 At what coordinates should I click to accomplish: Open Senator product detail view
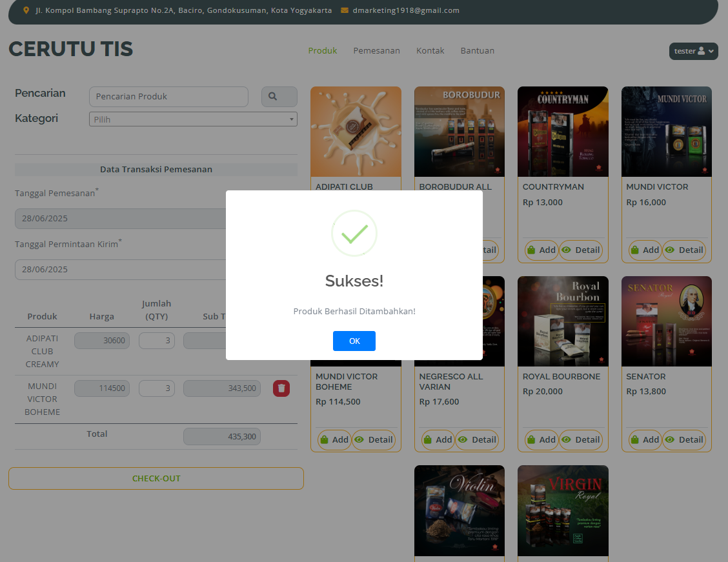tap(684, 440)
